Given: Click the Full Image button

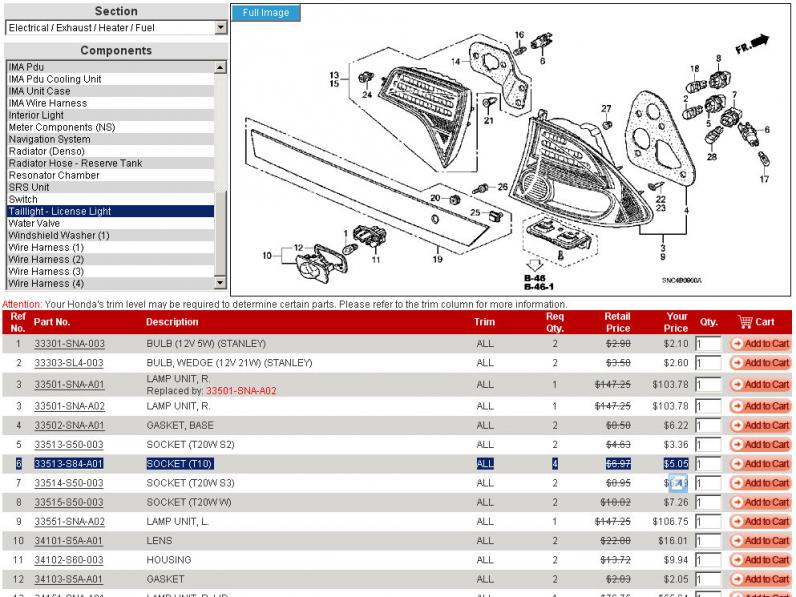Looking at the screenshot, I should [266, 13].
